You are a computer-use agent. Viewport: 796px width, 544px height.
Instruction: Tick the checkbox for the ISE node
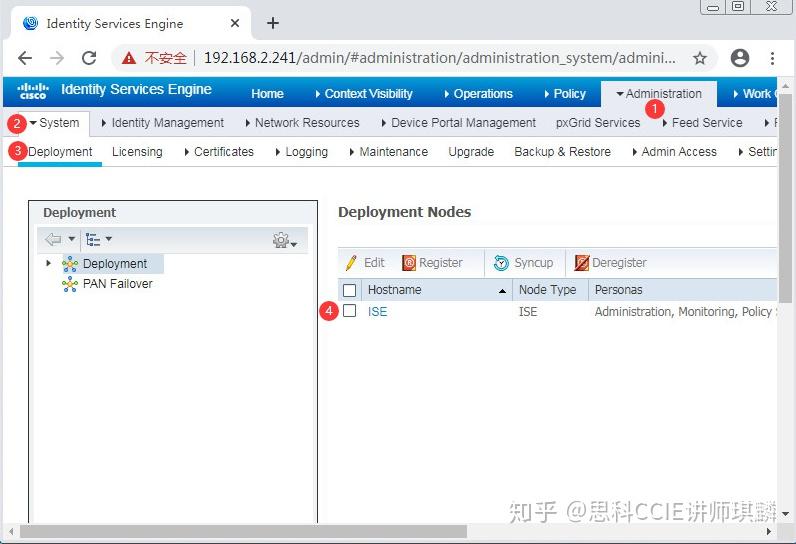point(349,311)
